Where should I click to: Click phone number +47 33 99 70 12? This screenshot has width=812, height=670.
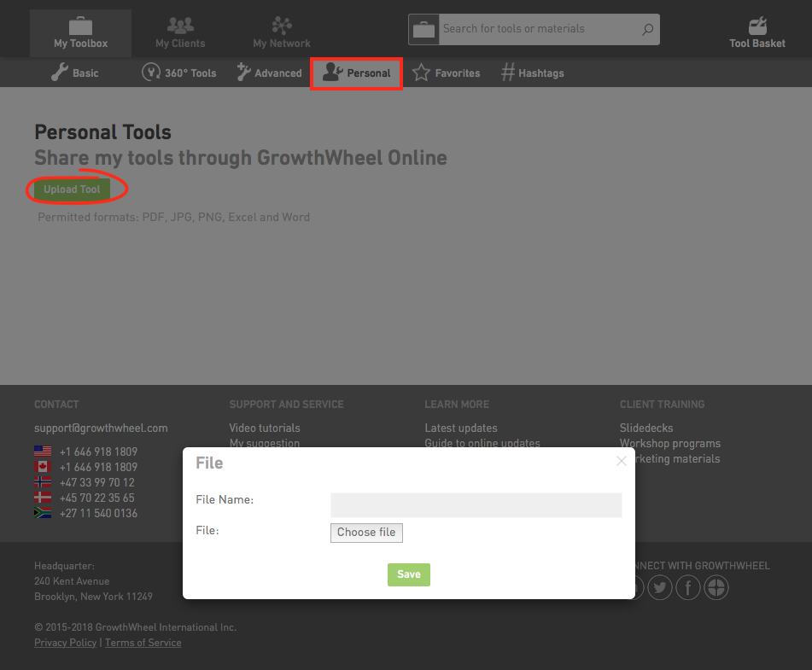coord(96,482)
